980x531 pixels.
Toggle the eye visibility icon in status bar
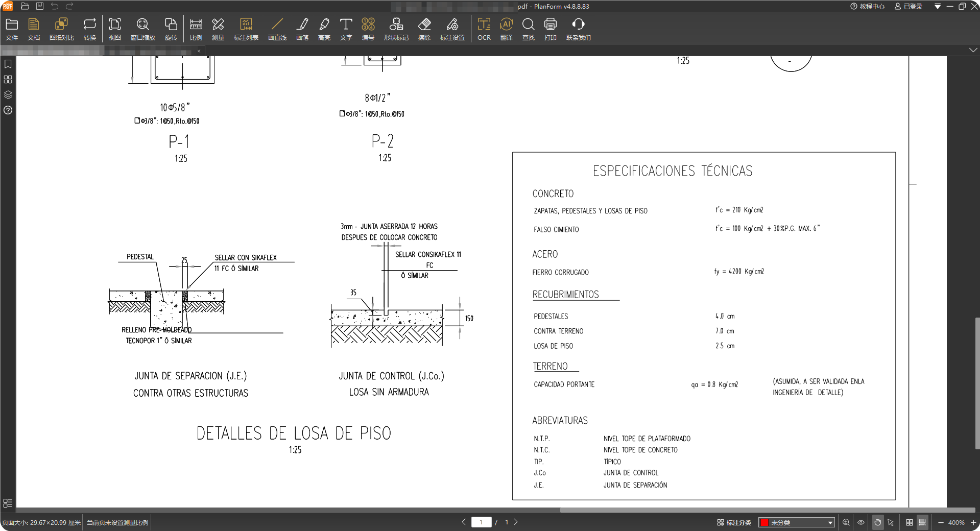coord(861,522)
